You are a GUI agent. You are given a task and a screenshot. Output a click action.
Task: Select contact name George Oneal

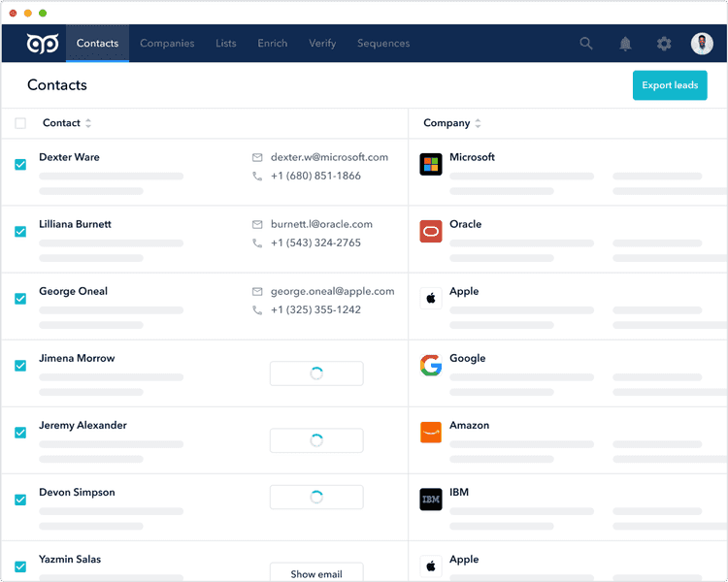click(74, 291)
